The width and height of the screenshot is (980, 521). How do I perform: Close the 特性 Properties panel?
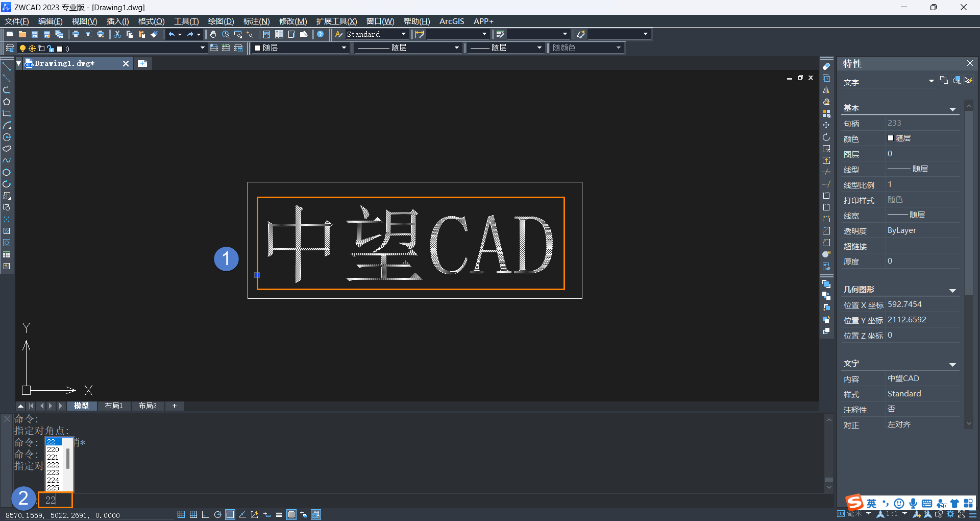(x=970, y=63)
